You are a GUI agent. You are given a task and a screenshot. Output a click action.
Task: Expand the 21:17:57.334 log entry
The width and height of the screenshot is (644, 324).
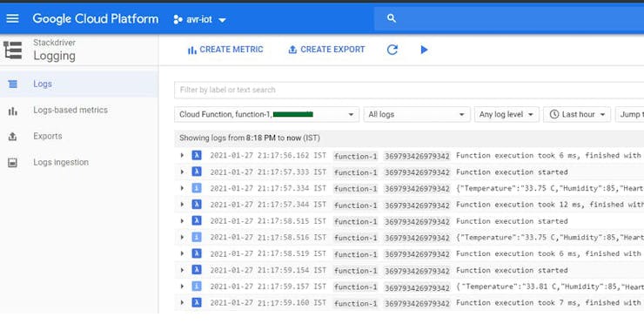tap(182, 188)
